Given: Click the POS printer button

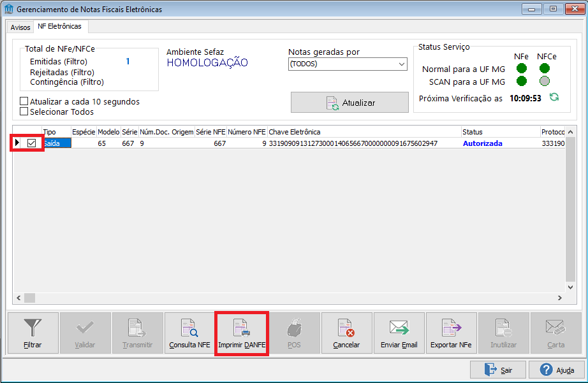Looking at the screenshot, I should [x=295, y=333].
